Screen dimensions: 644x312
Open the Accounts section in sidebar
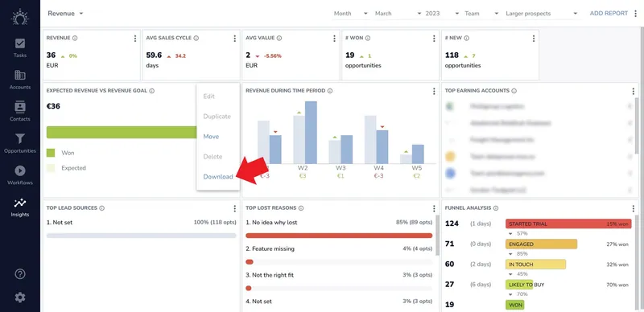coord(19,80)
